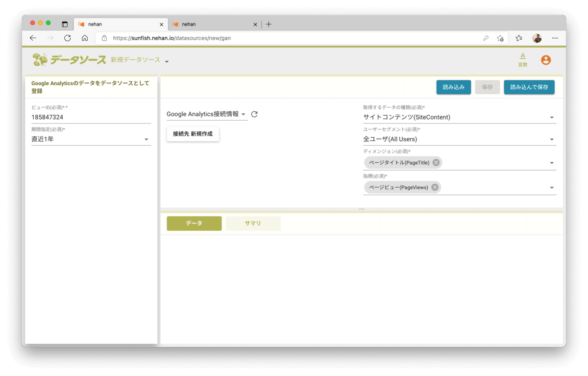588x376 pixels.
Task: Switch to the サマリ tab
Action: [x=253, y=224]
